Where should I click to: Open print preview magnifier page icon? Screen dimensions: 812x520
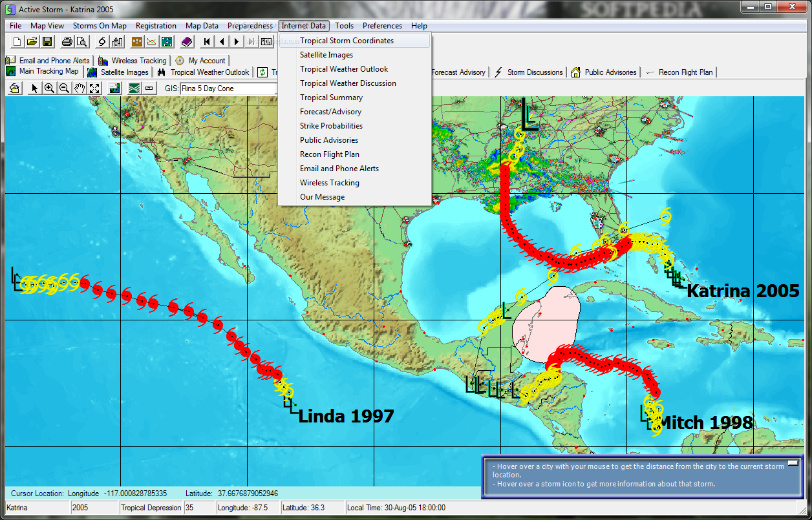click(x=81, y=42)
